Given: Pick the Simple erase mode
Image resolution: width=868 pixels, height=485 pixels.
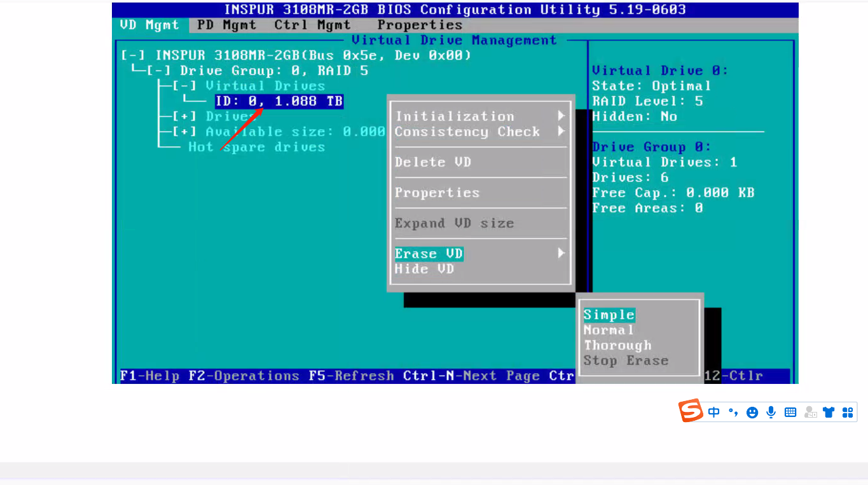Looking at the screenshot, I should pos(609,315).
